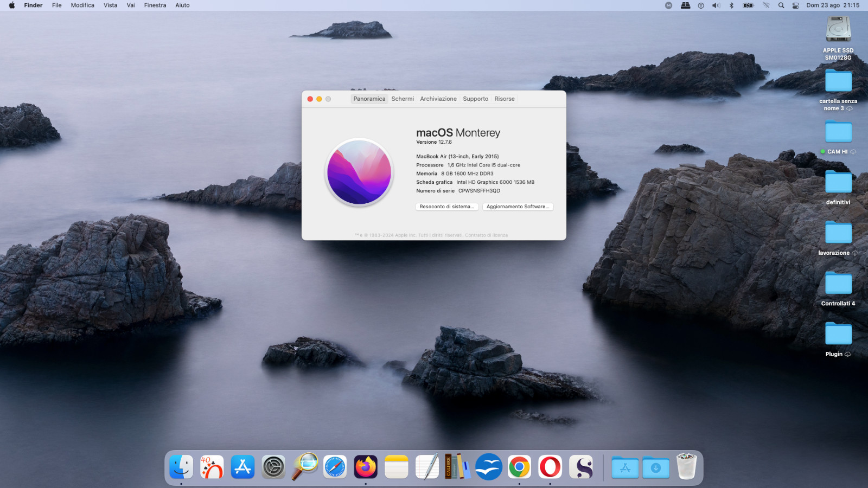Minimize the About This Mac window
868x488 pixels.
[319, 99]
